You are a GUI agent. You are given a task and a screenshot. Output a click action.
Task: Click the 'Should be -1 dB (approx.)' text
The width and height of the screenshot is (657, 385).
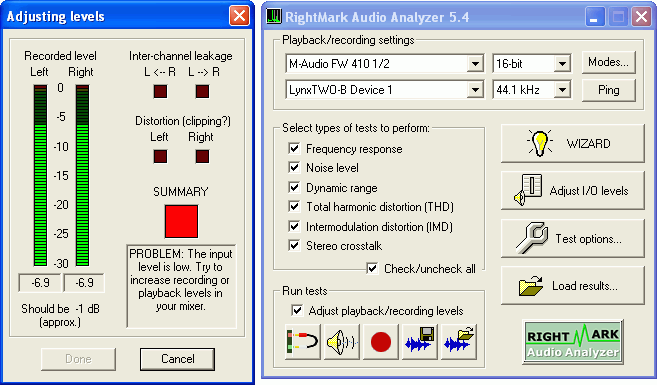pyautogui.click(x=60, y=315)
